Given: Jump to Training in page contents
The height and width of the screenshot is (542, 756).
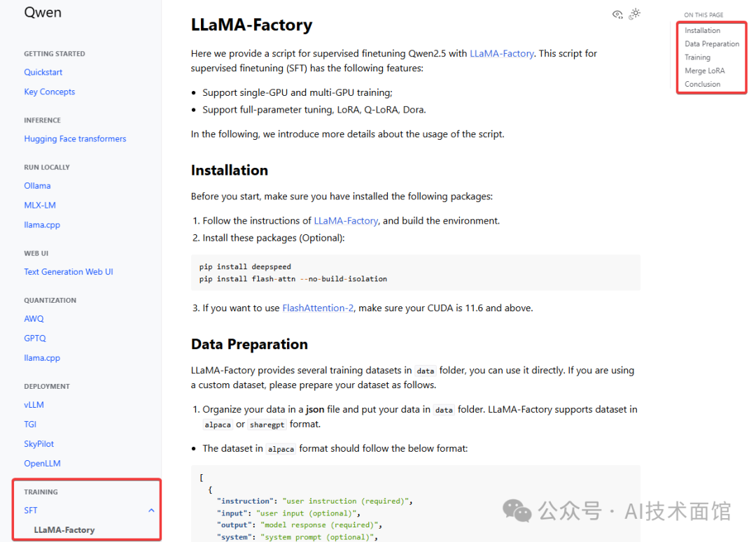Looking at the screenshot, I should pyautogui.click(x=697, y=57).
